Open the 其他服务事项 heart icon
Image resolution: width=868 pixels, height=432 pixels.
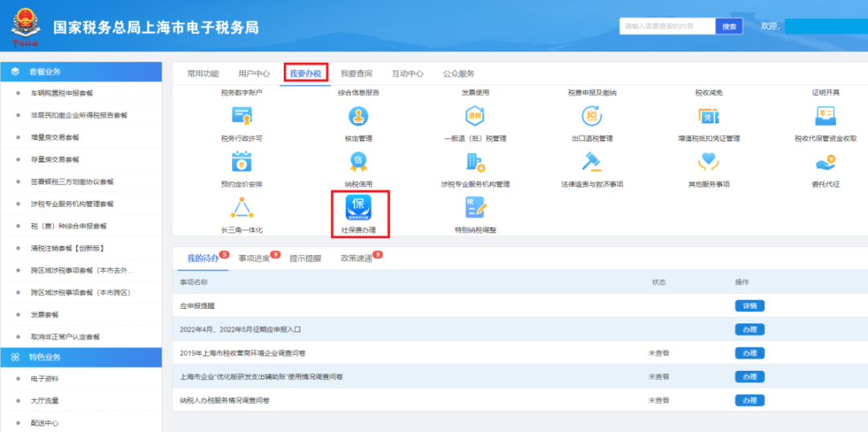tap(709, 161)
